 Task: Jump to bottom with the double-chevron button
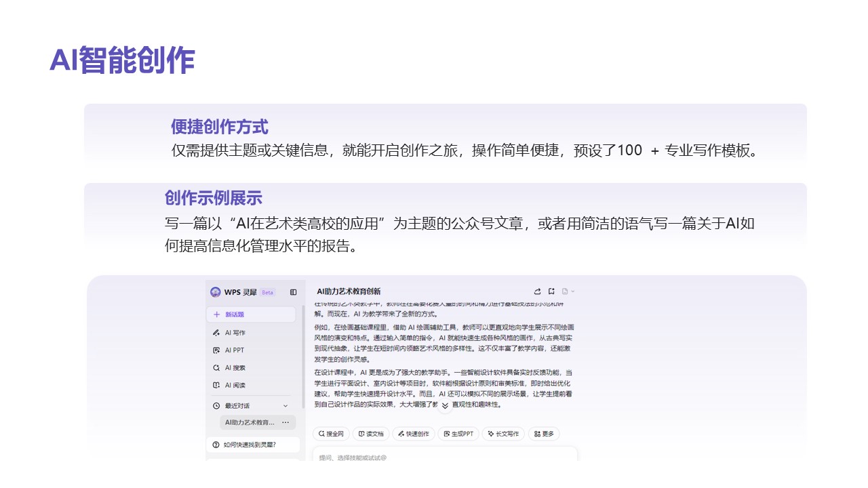(445, 405)
